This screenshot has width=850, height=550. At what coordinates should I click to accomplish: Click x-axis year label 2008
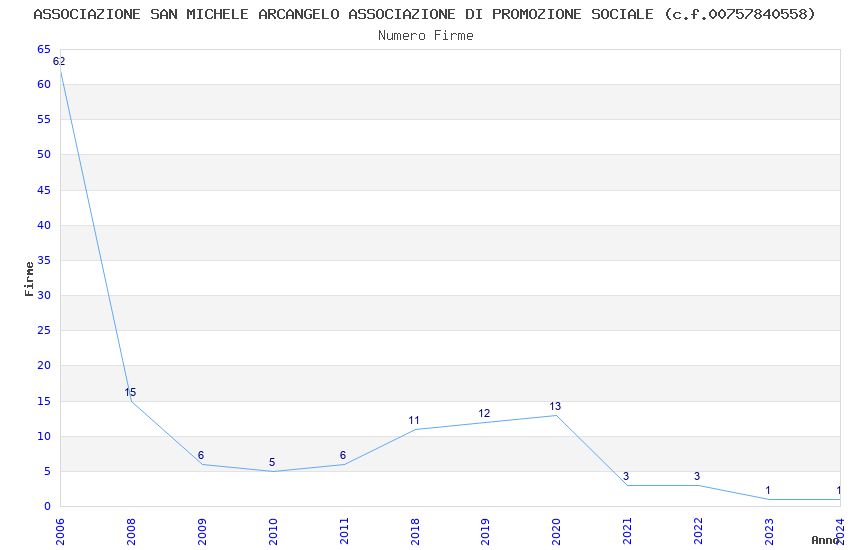[x=131, y=531]
